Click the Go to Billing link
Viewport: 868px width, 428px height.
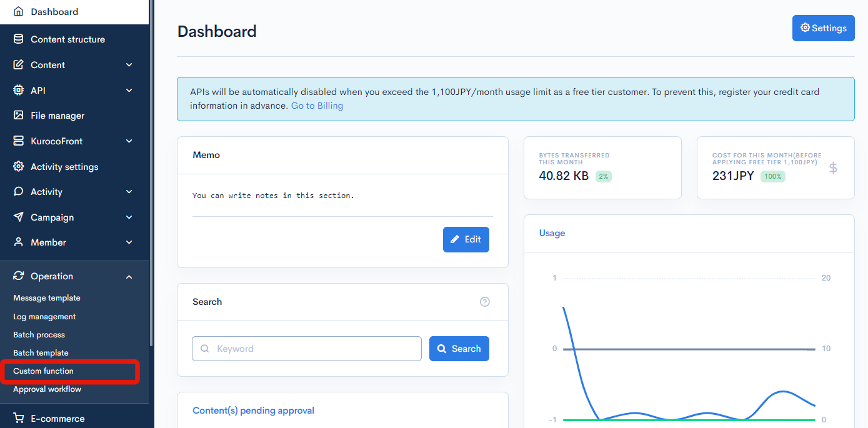(x=317, y=105)
